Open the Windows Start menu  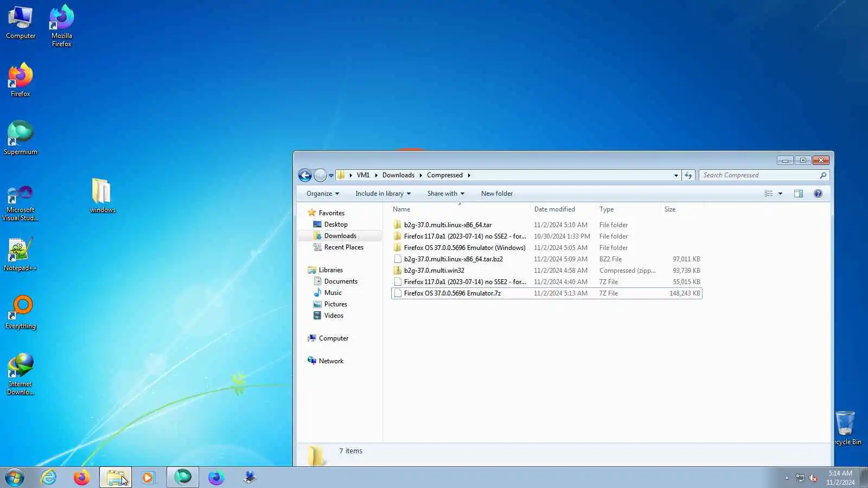click(15, 478)
